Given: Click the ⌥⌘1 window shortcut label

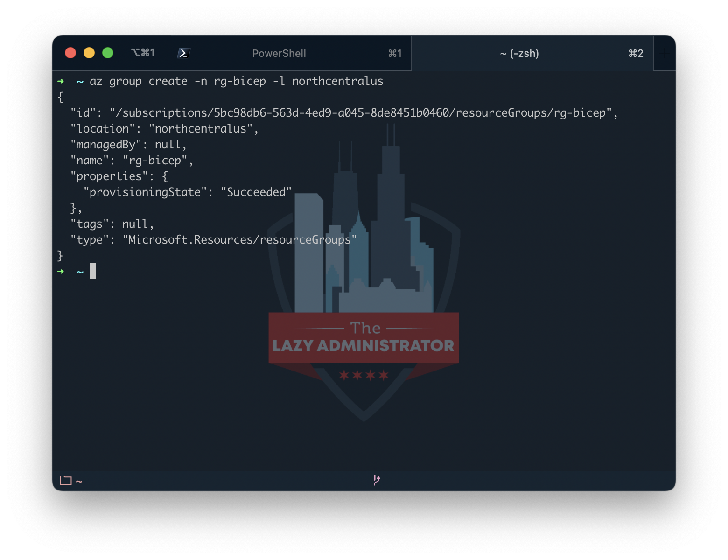Looking at the screenshot, I should [x=143, y=52].
